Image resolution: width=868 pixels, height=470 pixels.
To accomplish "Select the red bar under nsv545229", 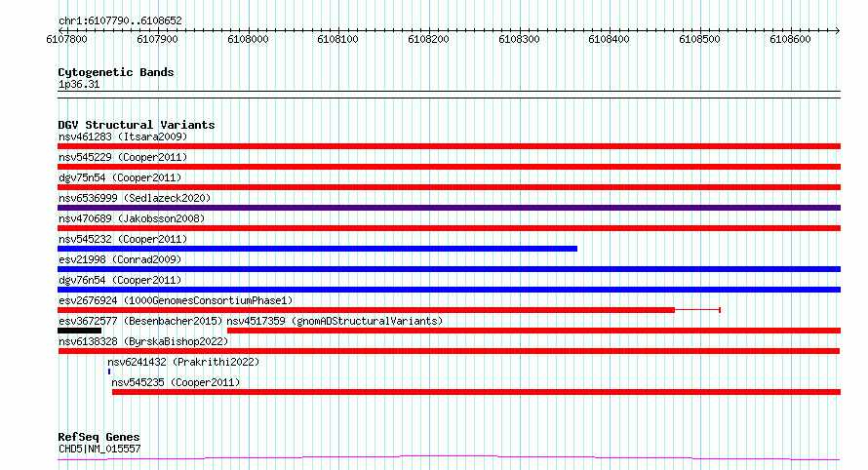I will pos(449,167).
